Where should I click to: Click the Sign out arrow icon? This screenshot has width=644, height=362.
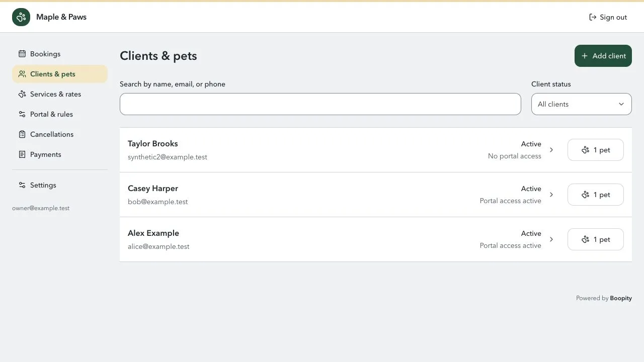coord(593,17)
